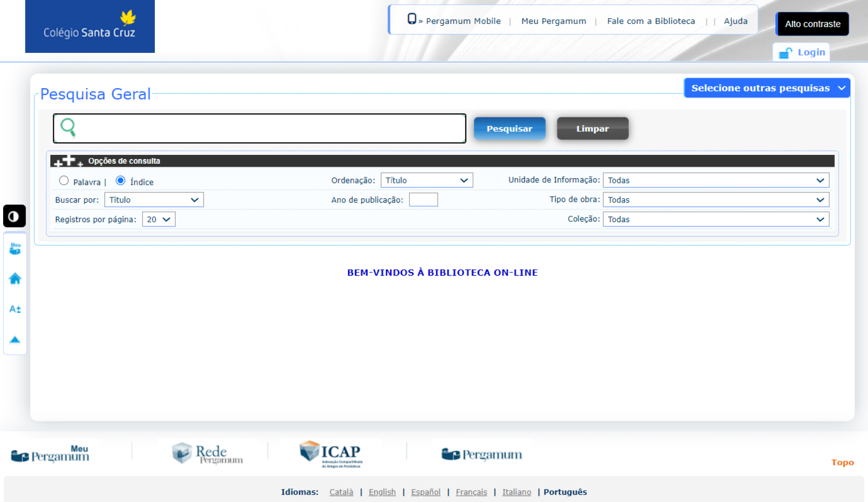Go to home via house icon
This screenshot has height=502, width=868.
coord(15,279)
